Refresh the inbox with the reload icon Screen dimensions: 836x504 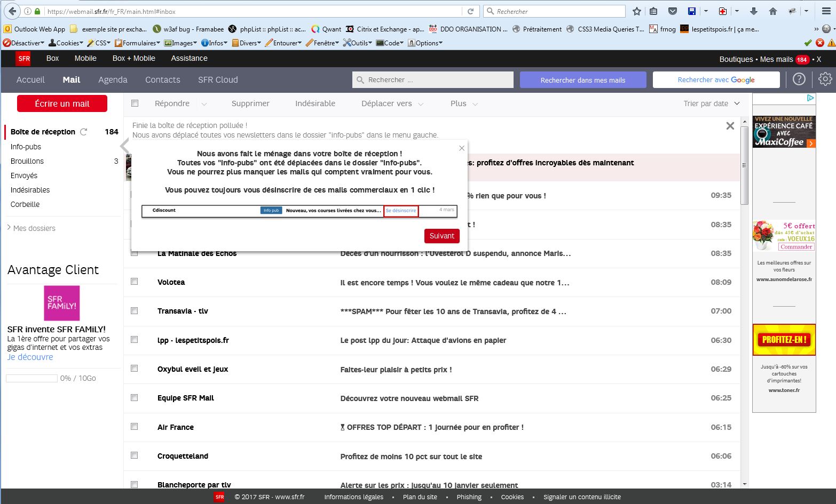(x=83, y=132)
